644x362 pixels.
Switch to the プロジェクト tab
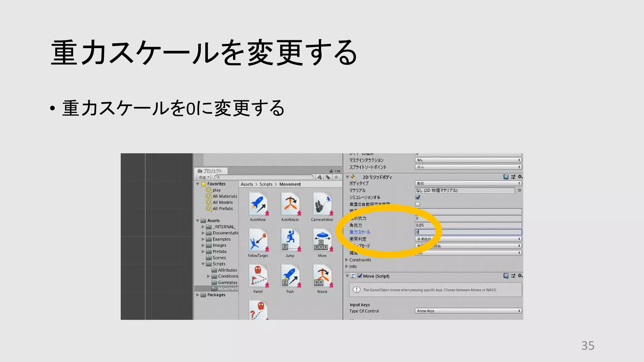(x=210, y=171)
